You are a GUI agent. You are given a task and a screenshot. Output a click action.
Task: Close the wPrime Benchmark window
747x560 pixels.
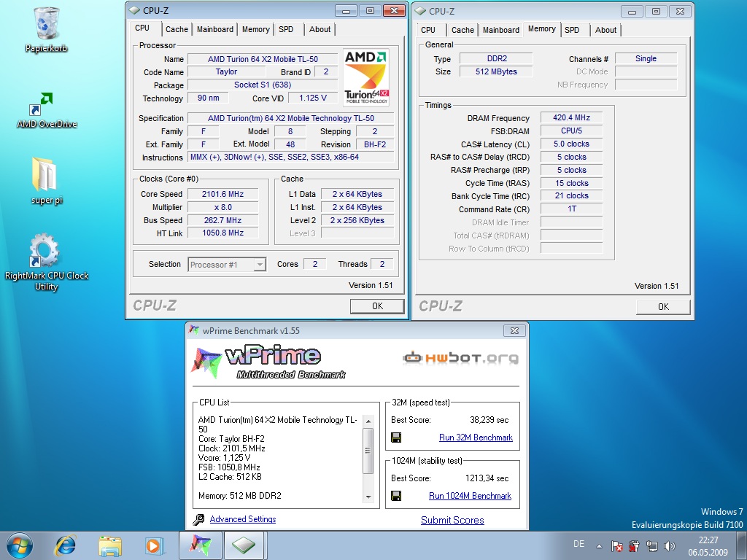pos(514,330)
